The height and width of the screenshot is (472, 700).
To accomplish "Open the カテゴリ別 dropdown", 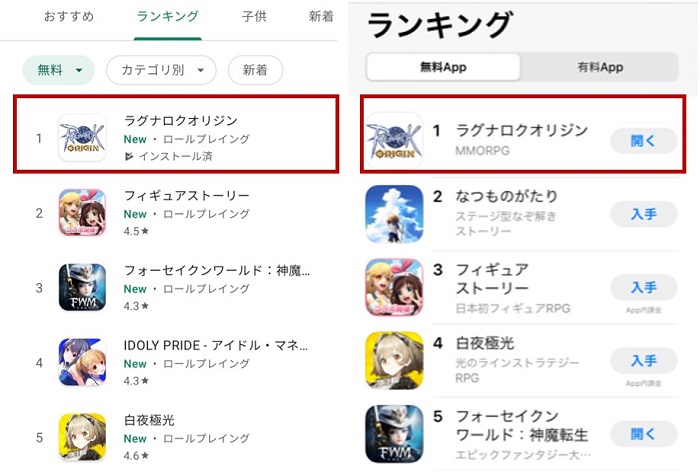I will click(161, 70).
